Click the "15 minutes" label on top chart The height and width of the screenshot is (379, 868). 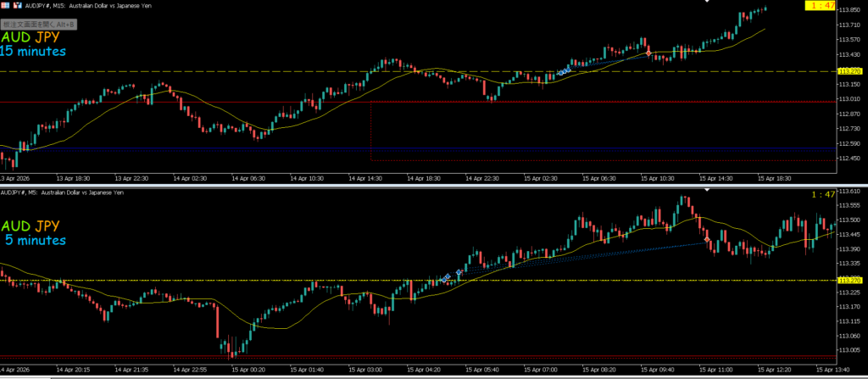[33, 52]
